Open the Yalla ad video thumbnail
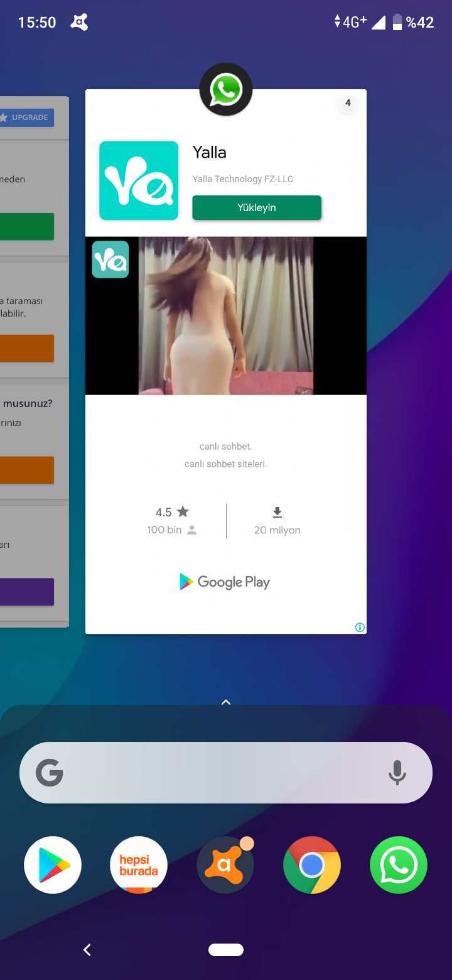 point(226,316)
